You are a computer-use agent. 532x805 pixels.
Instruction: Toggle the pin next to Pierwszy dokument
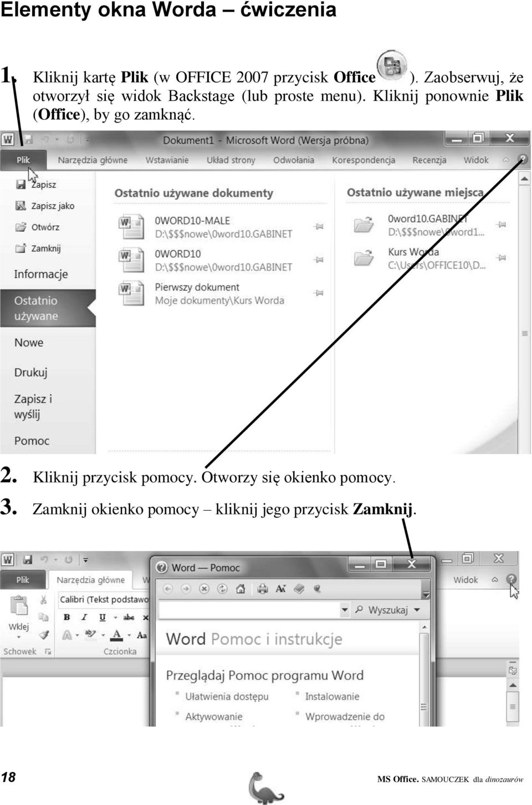tap(319, 292)
